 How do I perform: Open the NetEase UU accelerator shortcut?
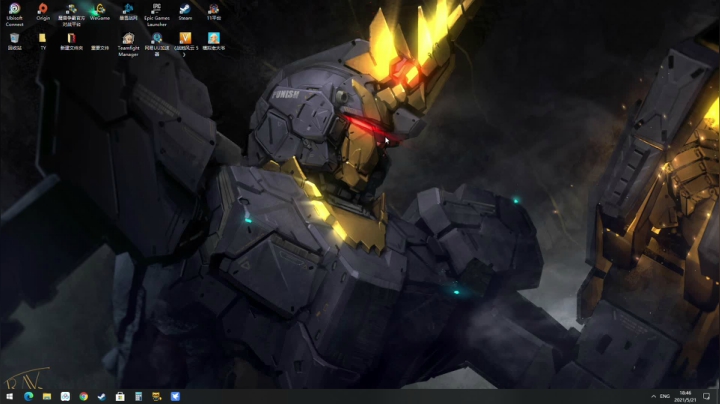(x=157, y=45)
